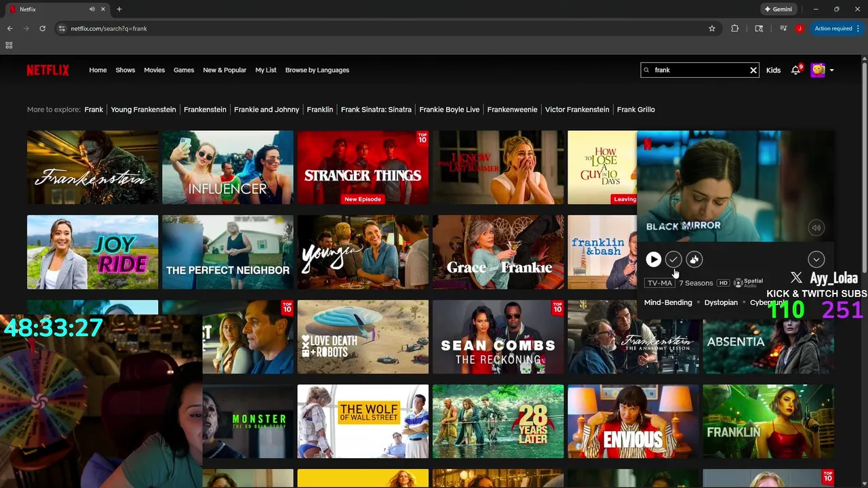Open The Perfect Neighbor thumbnail

[228, 252]
